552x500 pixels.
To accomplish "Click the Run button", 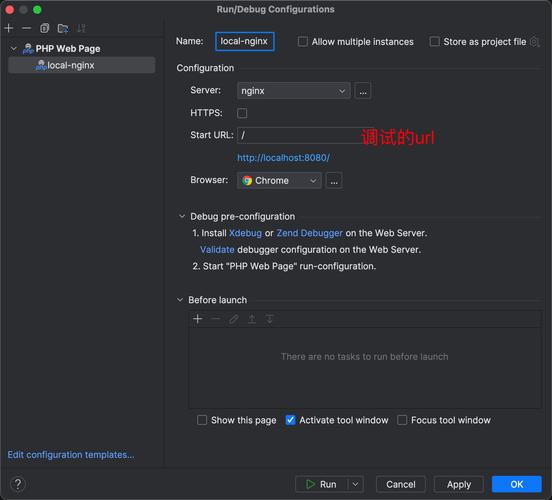I will coord(322,484).
